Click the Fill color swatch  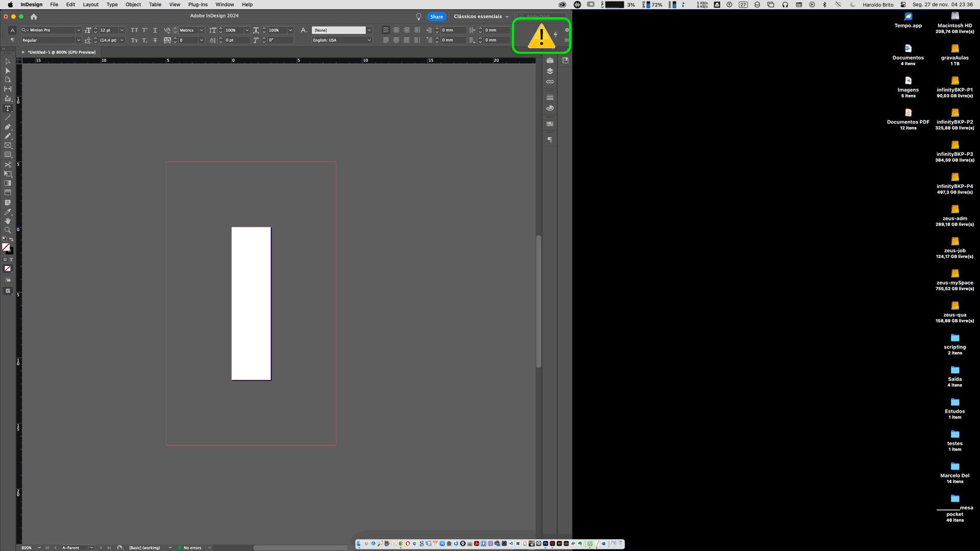click(x=6, y=247)
